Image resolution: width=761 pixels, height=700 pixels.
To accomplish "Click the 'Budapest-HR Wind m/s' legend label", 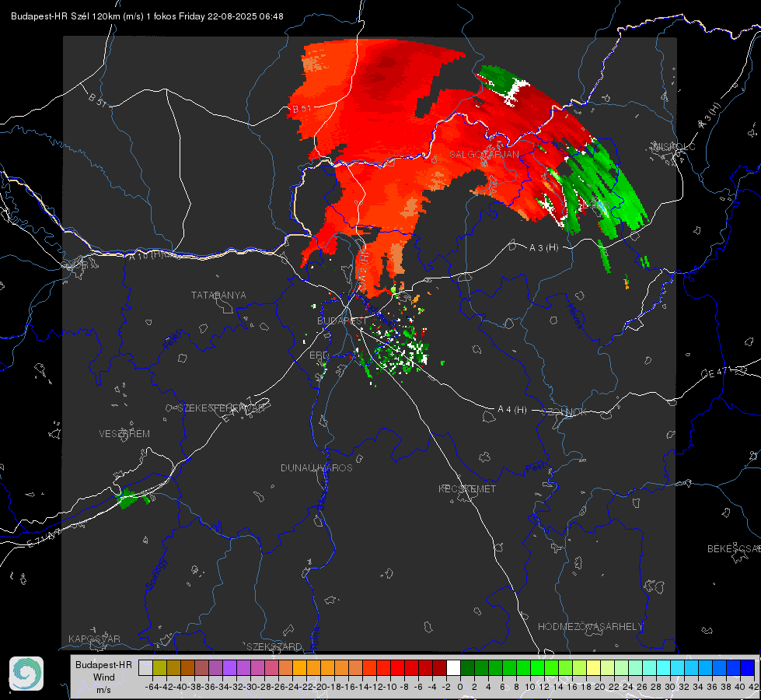I will (x=103, y=677).
